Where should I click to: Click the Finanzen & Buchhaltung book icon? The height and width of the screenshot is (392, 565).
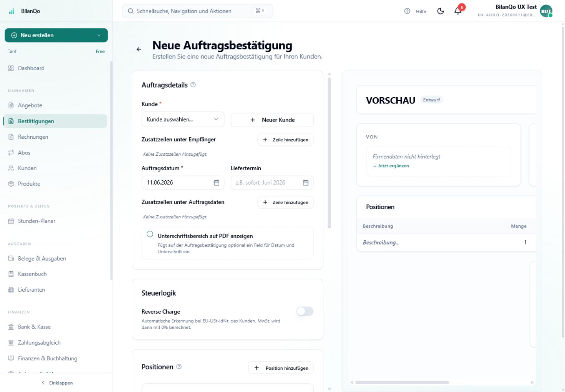point(11,358)
